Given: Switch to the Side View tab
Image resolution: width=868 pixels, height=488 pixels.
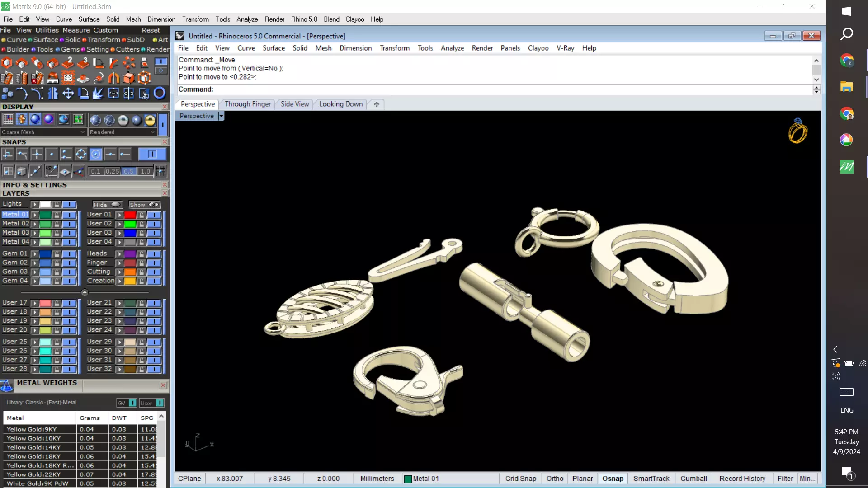Looking at the screenshot, I should [295, 104].
